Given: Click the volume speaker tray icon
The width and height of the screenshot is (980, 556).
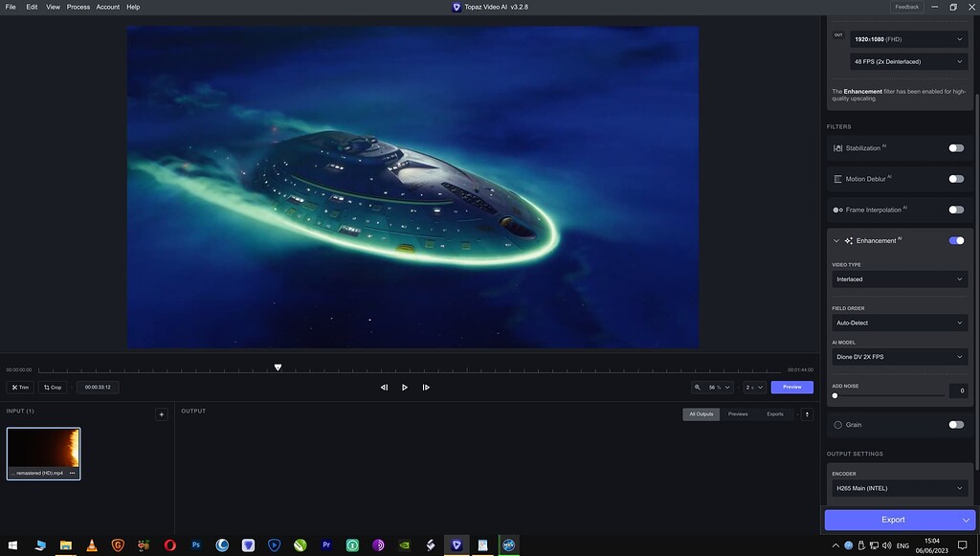Looking at the screenshot, I should (886, 545).
